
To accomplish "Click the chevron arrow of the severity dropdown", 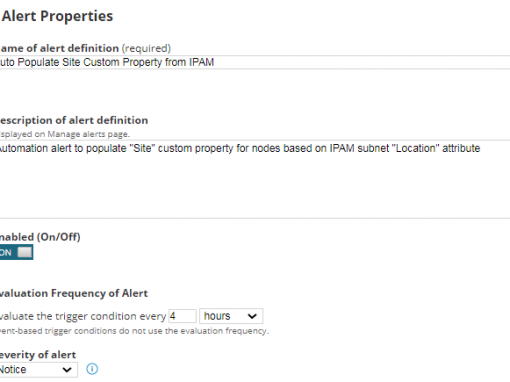I will (67, 370).
